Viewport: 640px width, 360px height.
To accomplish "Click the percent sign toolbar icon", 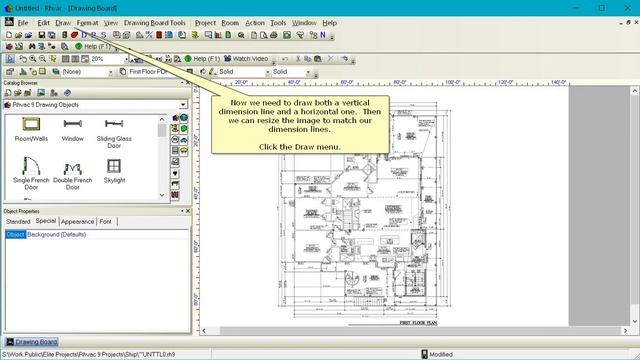I will click(149, 35).
